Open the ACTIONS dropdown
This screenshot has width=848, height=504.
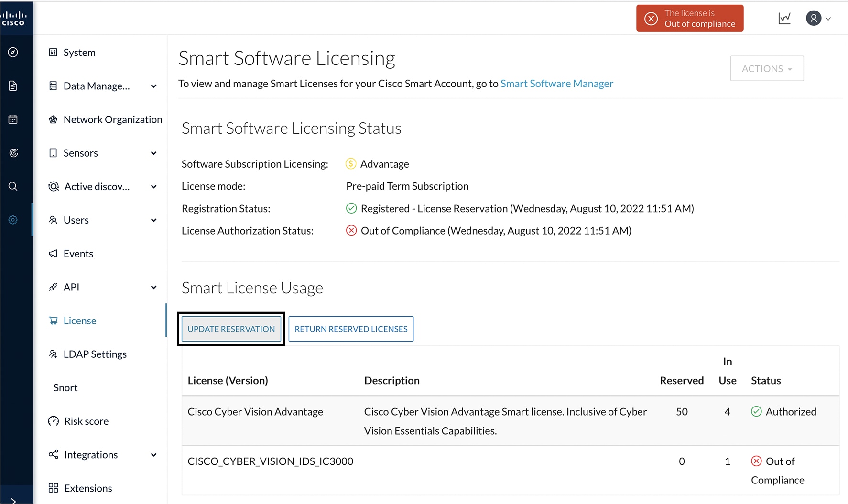[x=766, y=69]
